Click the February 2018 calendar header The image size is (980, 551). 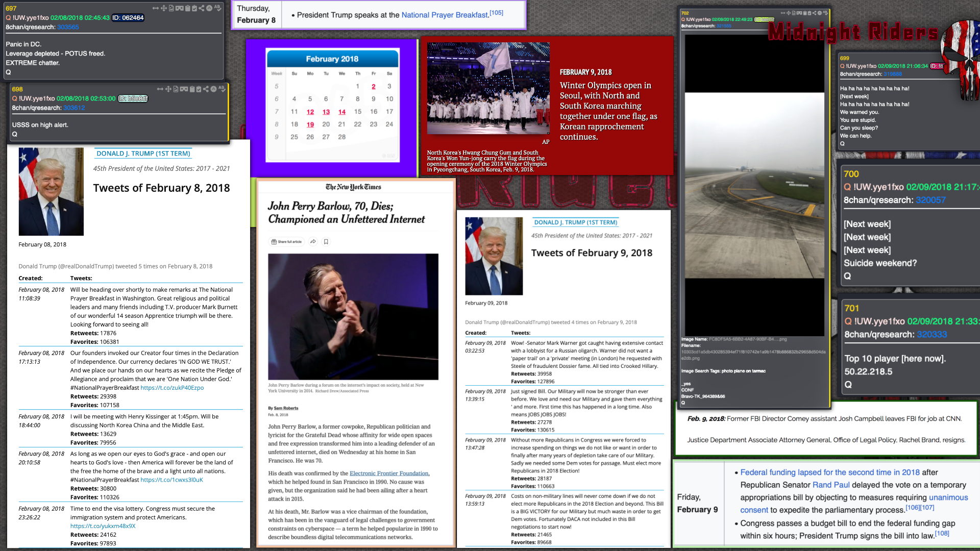(332, 59)
